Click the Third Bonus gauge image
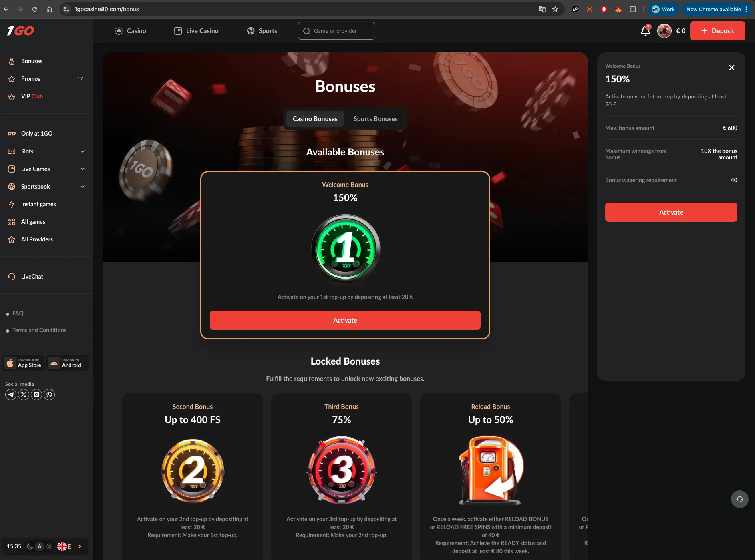 (342, 470)
